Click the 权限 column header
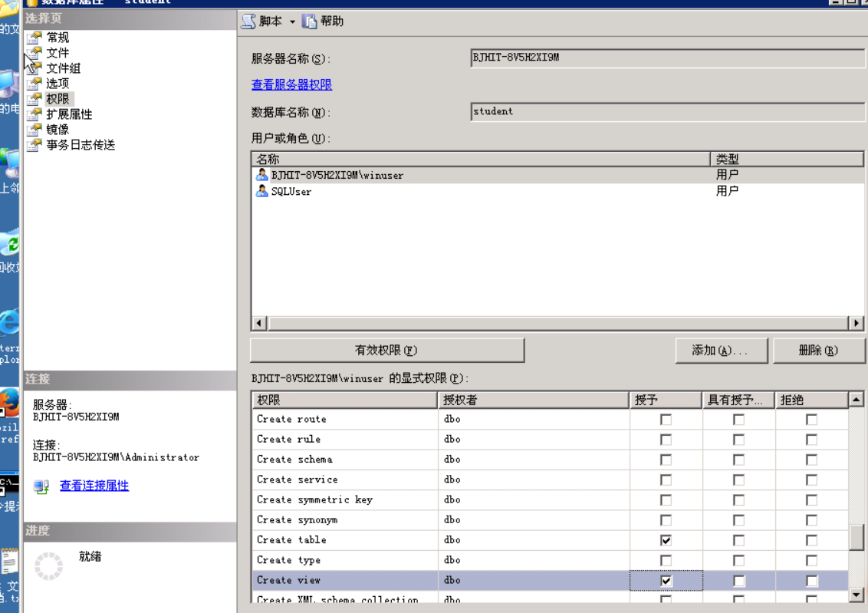 click(x=345, y=400)
